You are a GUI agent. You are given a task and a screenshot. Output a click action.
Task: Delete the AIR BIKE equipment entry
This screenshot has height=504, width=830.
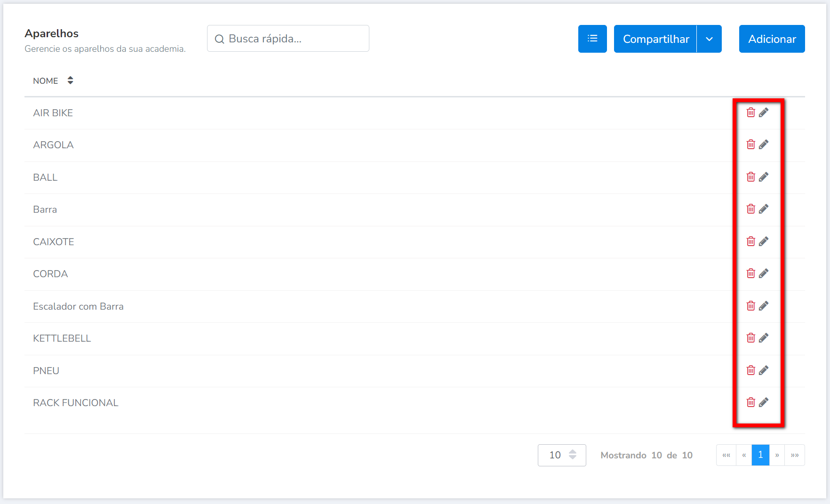750,112
